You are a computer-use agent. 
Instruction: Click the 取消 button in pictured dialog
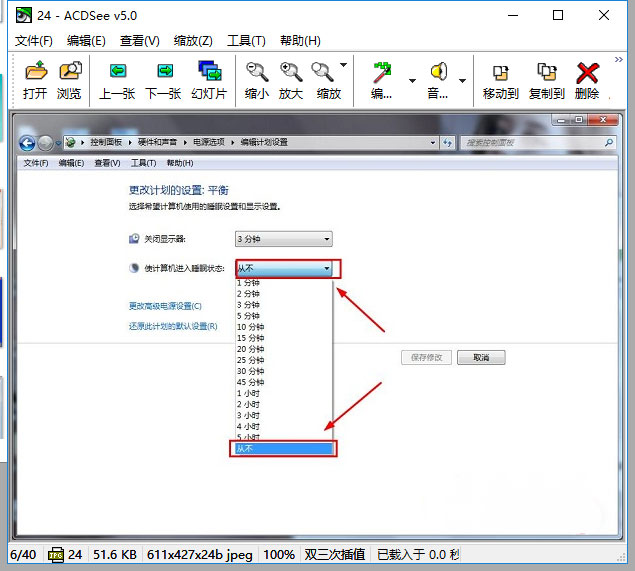(481, 358)
